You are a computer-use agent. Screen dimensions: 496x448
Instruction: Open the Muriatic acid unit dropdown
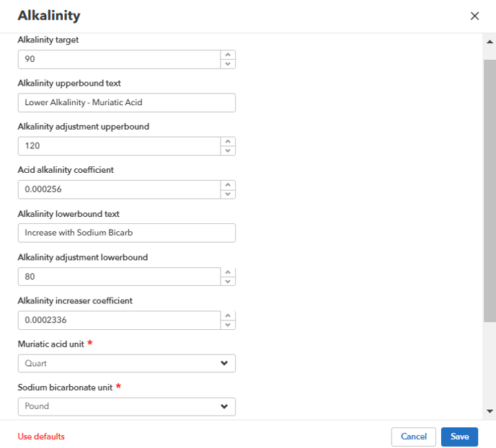coord(126,364)
